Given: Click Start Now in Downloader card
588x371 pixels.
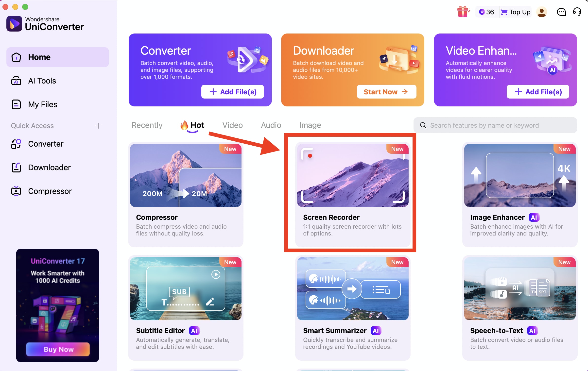Looking at the screenshot, I should (x=386, y=92).
